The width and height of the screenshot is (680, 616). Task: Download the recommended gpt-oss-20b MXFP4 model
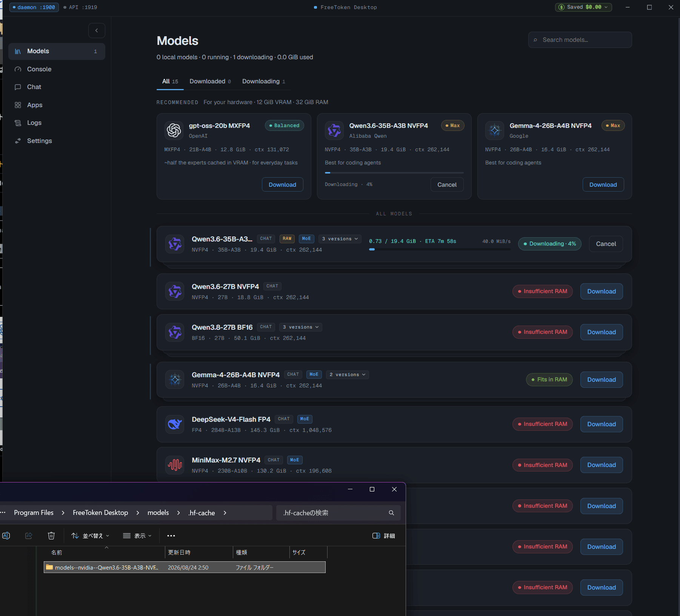click(282, 184)
